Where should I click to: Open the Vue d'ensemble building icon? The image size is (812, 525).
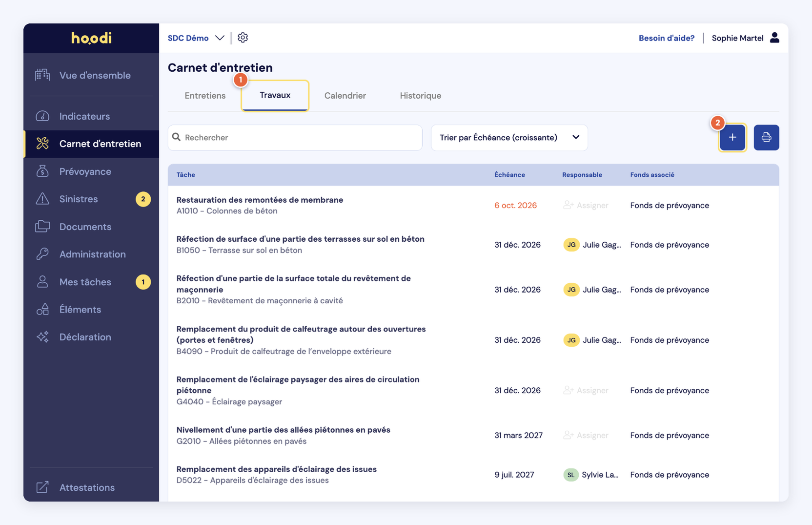click(x=42, y=75)
